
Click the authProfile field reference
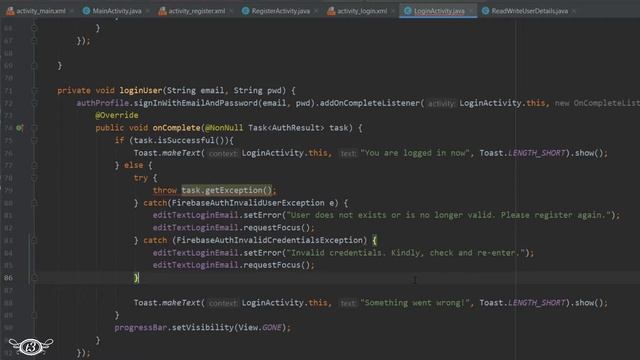click(x=102, y=103)
